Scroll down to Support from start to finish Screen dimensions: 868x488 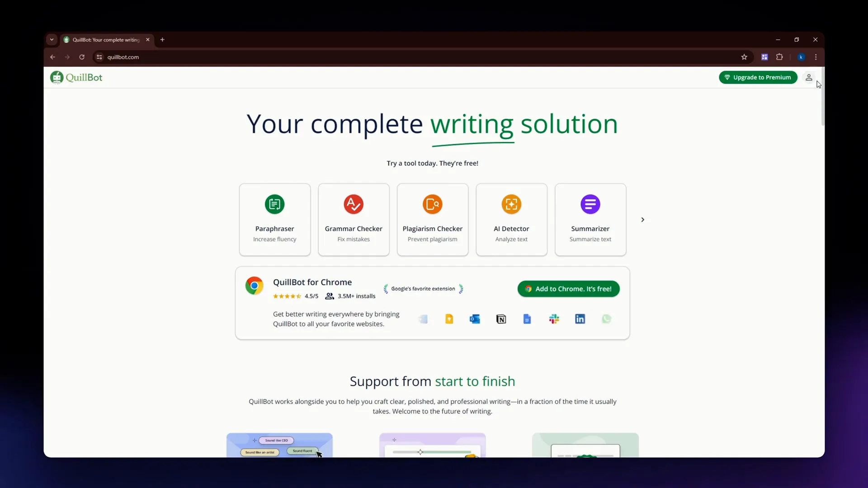coord(432,381)
